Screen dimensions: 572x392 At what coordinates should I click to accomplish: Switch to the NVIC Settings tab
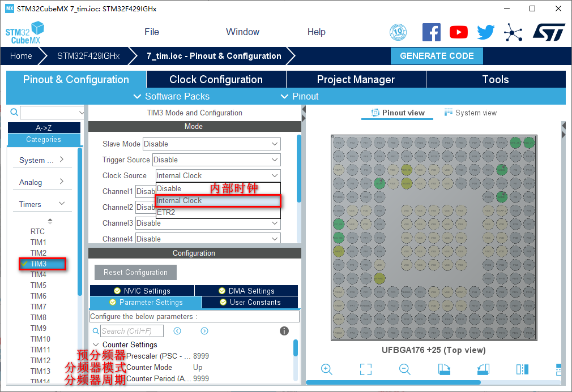point(142,291)
